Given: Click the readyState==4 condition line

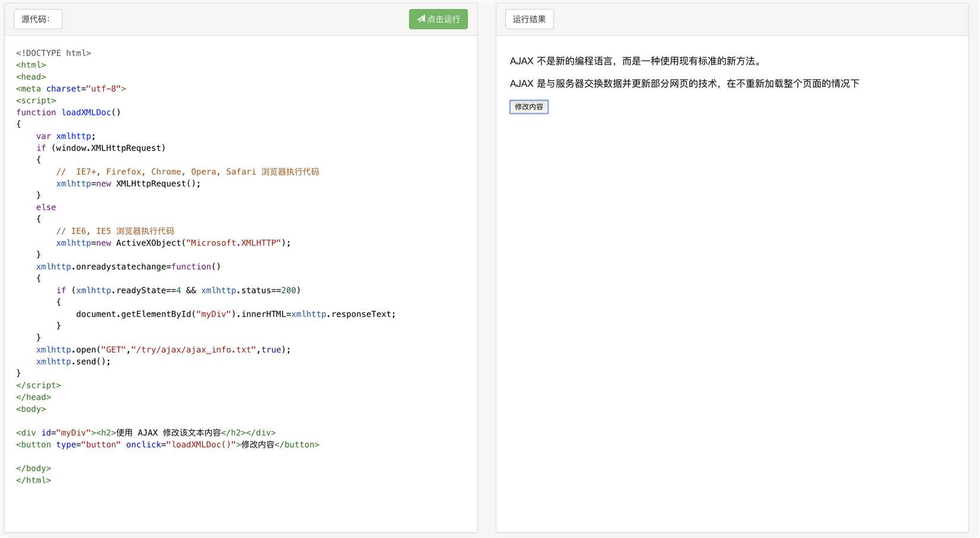Looking at the screenshot, I should (x=179, y=291).
